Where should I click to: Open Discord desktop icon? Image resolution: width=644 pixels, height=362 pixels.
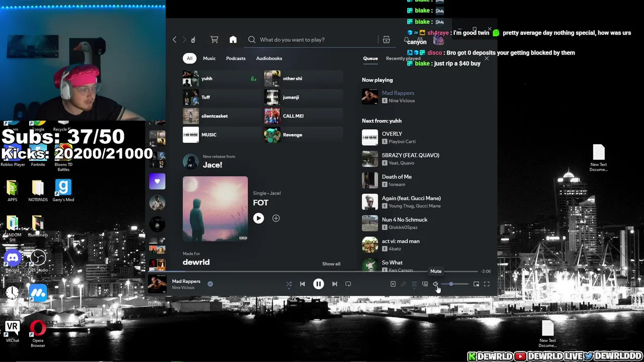pos(12,261)
